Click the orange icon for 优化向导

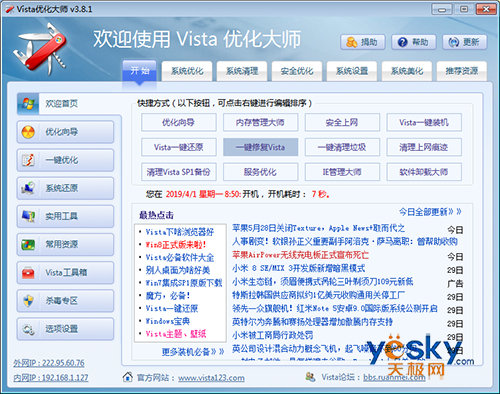click(x=28, y=132)
